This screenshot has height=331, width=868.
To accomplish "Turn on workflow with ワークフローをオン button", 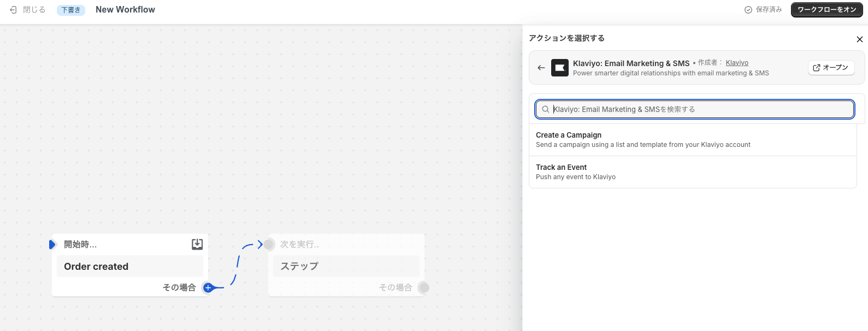I will point(826,10).
